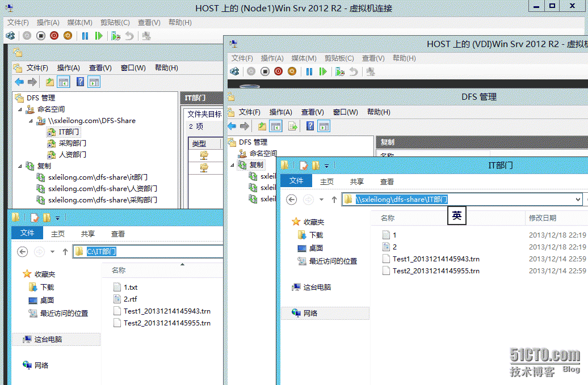Click the action pane icon in the VDI DFS toolbar
588x385 pixels.
pos(324,126)
